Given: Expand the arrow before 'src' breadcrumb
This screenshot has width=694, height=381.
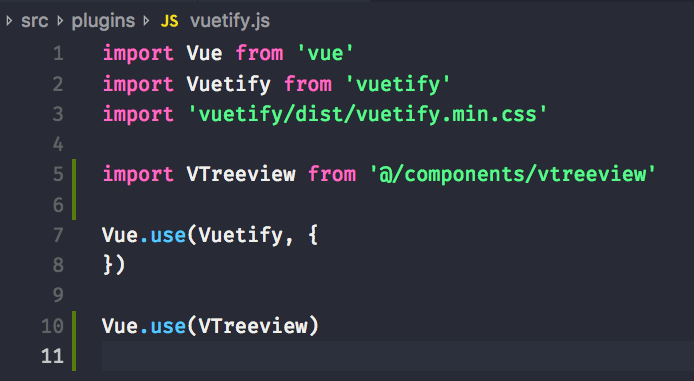Looking at the screenshot, I should click(9, 21).
